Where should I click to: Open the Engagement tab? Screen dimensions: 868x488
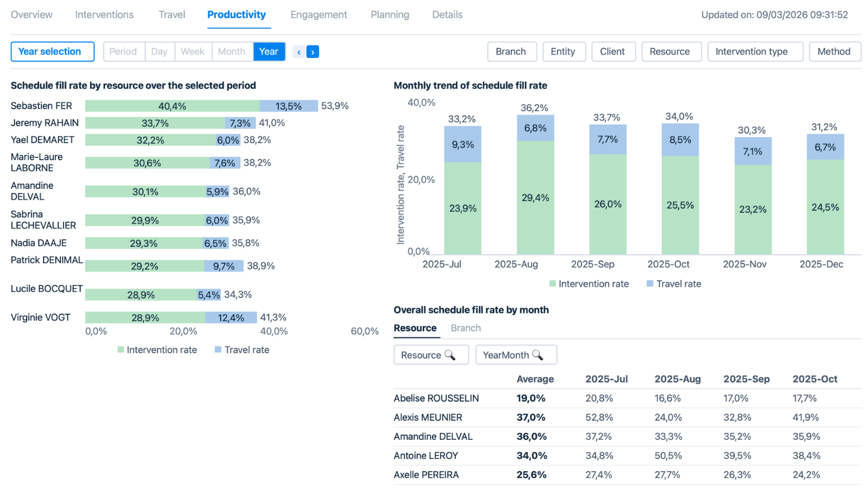point(318,15)
